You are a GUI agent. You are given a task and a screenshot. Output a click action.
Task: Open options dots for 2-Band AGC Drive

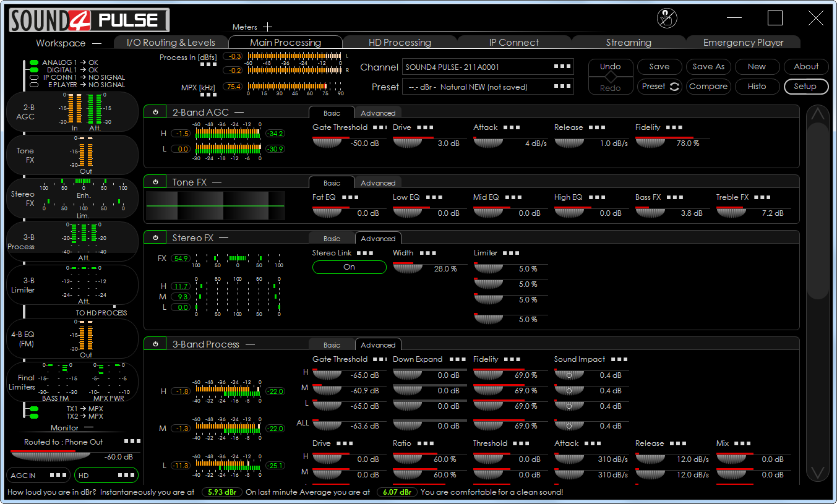coord(425,127)
